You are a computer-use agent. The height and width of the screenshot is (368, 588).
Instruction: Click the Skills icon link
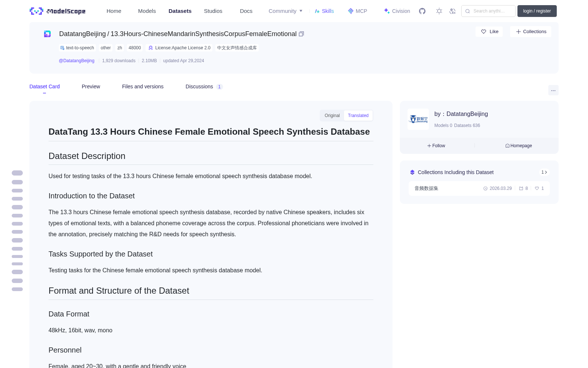325,11
